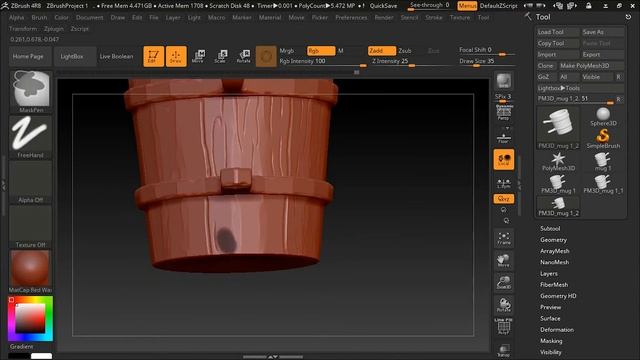Toggle Perspective distortion button

(504, 112)
